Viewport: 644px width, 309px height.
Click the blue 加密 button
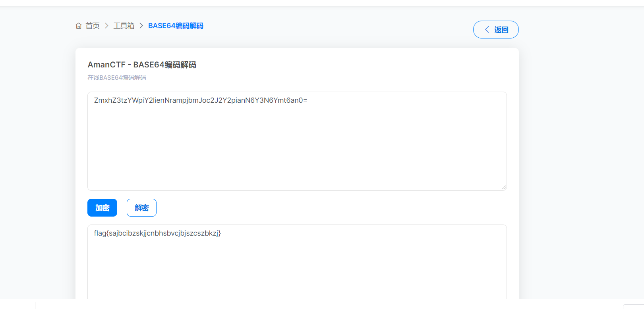click(x=102, y=208)
